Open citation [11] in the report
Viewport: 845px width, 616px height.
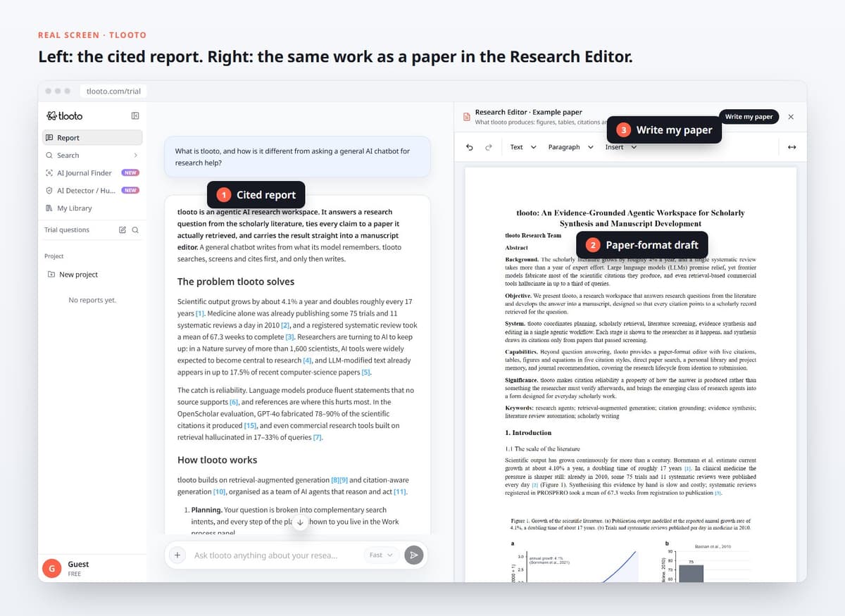point(400,491)
